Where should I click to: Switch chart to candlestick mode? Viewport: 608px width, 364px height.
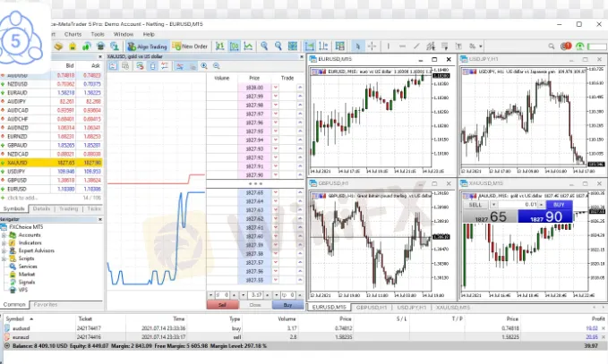(x=235, y=47)
